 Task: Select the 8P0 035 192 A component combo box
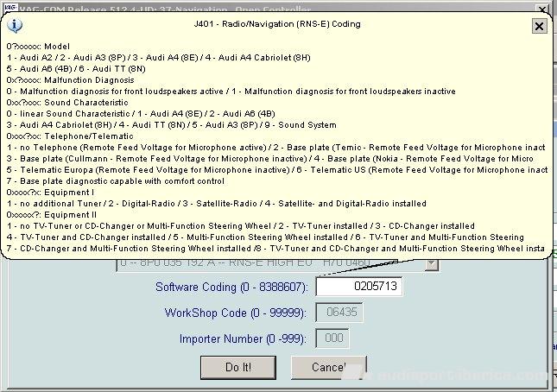[277, 264]
